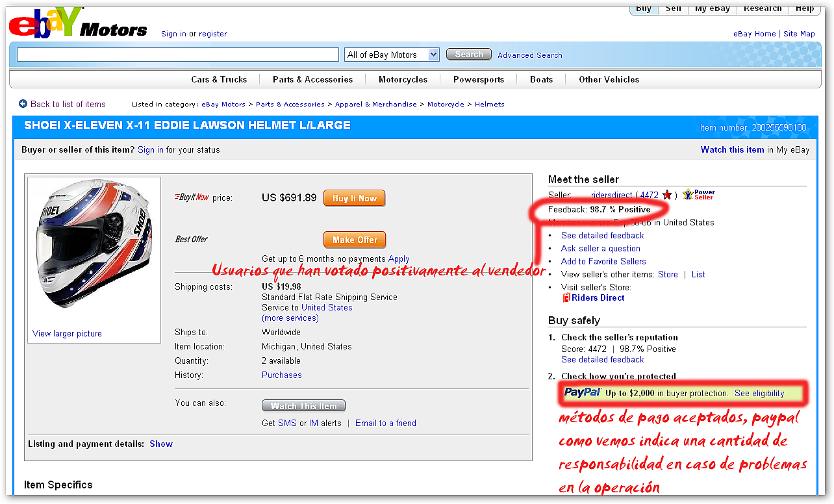Click the 'List' view other items link

click(698, 274)
